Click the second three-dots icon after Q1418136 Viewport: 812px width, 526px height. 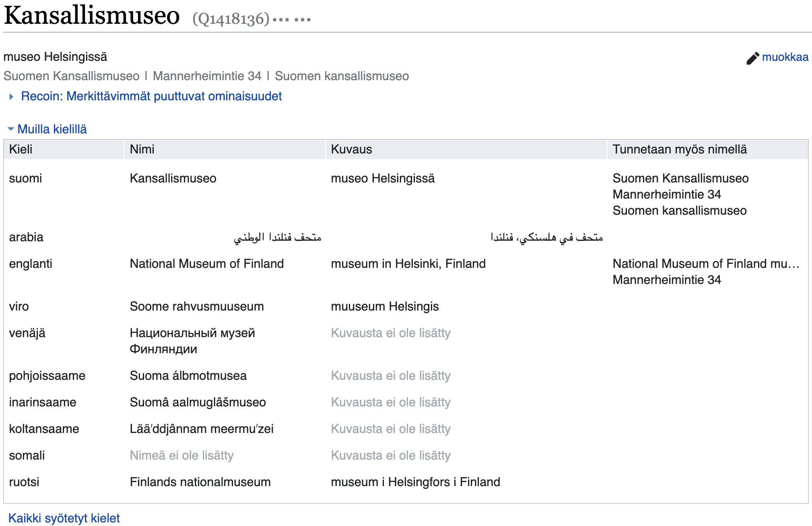pyautogui.click(x=303, y=20)
